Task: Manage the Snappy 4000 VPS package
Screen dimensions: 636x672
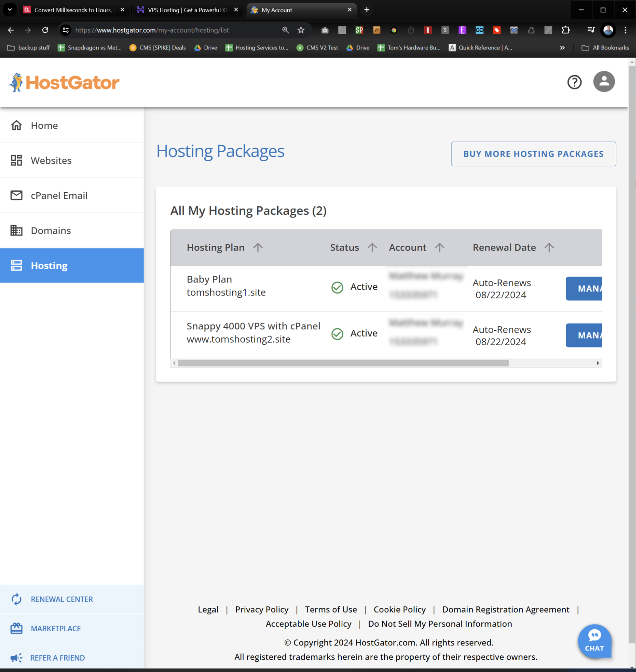Action: [x=584, y=335]
